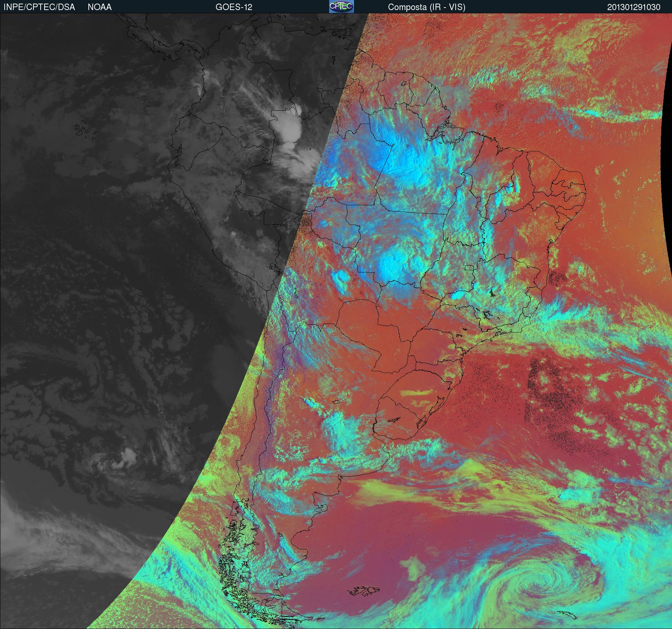
Task: Select the INPE/CPTEC/DSA header text
Action: click(x=39, y=7)
